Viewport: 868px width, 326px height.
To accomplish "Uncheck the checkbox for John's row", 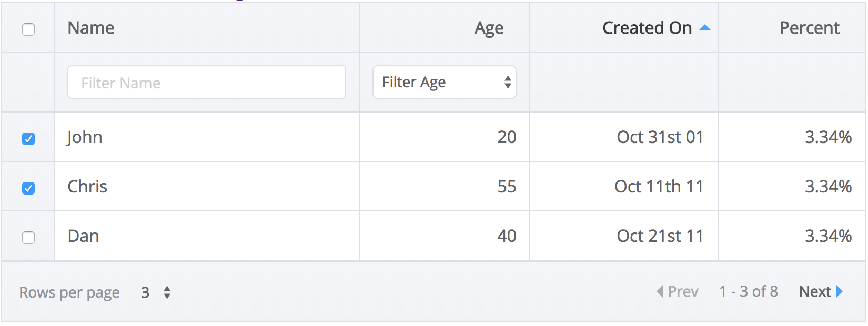I will tap(28, 139).
